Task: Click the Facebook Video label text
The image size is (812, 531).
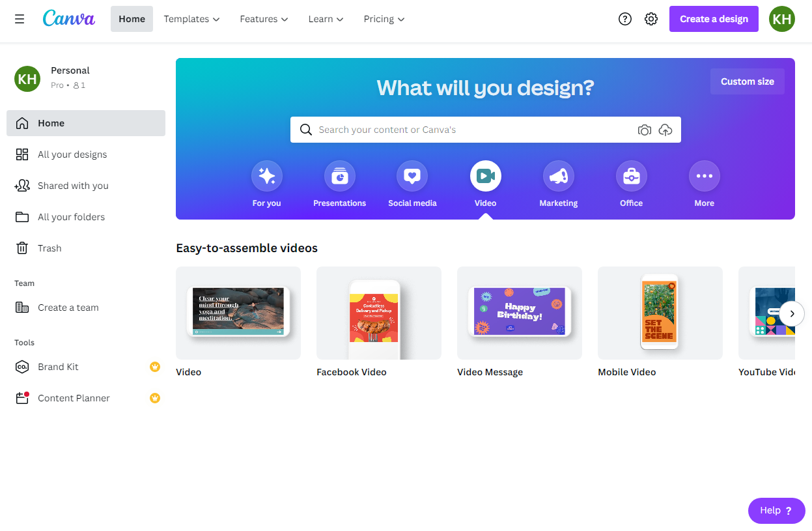Action: pyautogui.click(x=352, y=372)
